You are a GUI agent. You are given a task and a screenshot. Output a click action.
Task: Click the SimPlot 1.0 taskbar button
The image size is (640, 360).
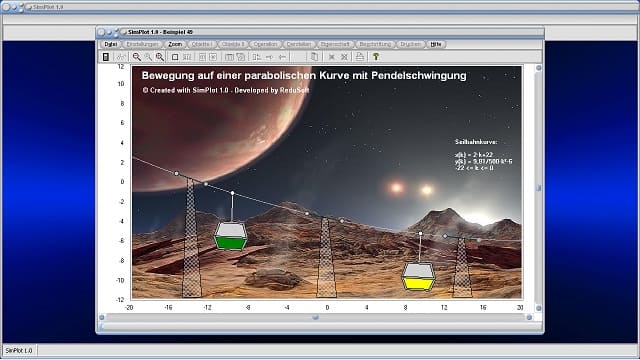[19, 351]
